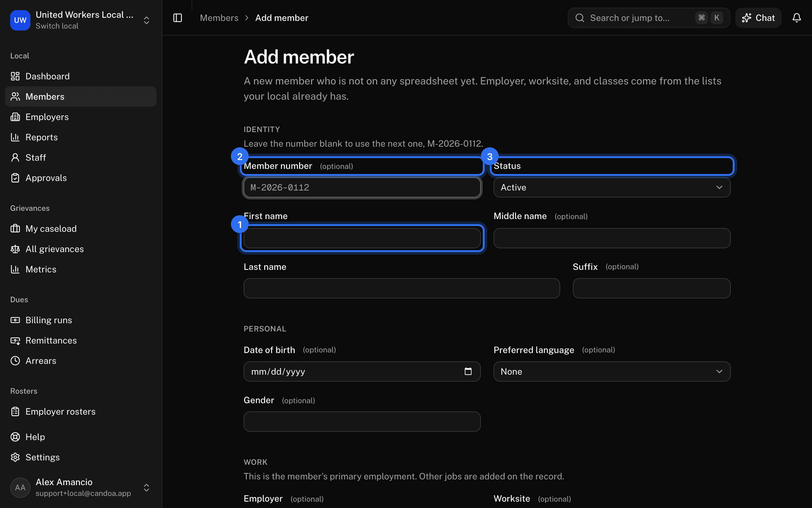
Task: Click the Remittances icon
Action: click(15, 340)
